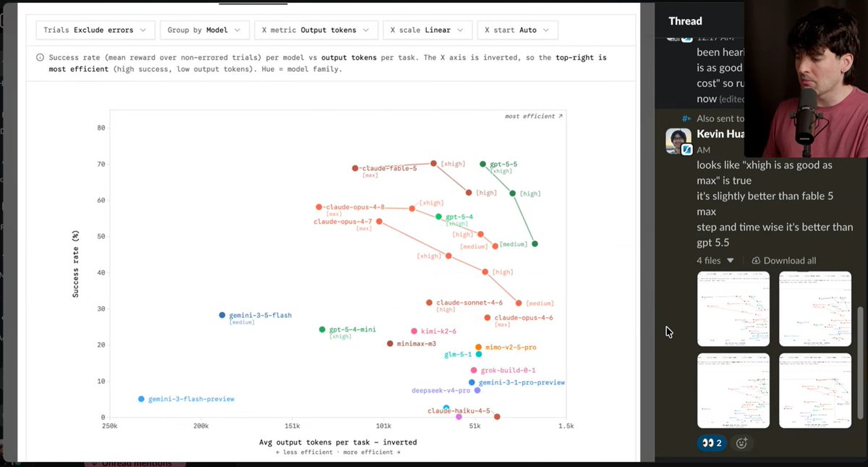
Task: Open the X start Auto dropdown
Action: (x=517, y=30)
